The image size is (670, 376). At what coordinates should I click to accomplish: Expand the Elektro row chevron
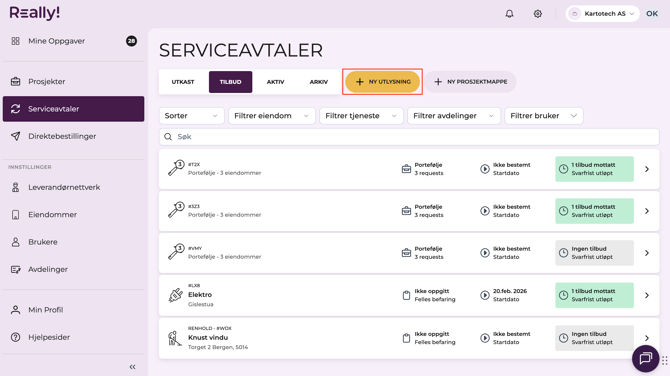(x=647, y=295)
